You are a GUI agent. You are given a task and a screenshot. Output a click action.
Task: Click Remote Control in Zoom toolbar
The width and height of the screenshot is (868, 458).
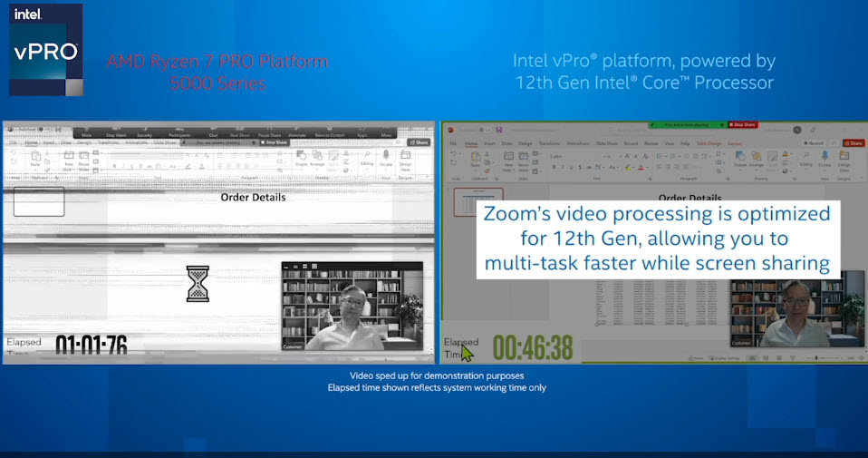point(330,132)
